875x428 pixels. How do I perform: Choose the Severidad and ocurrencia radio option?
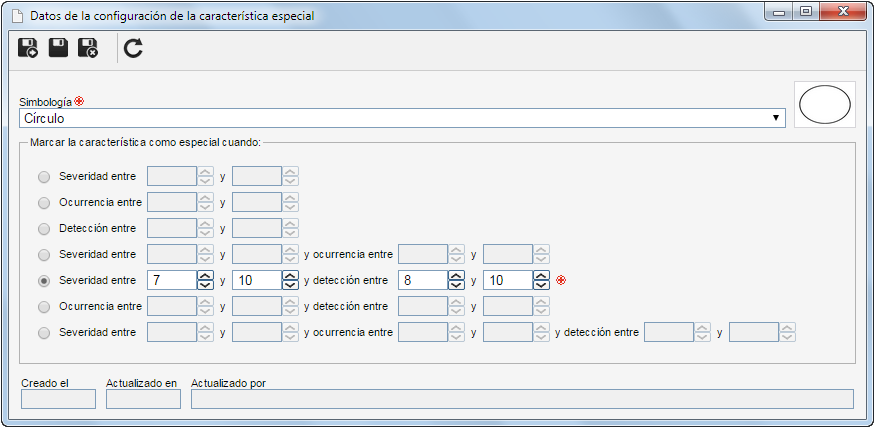pyautogui.click(x=44, y=255)
